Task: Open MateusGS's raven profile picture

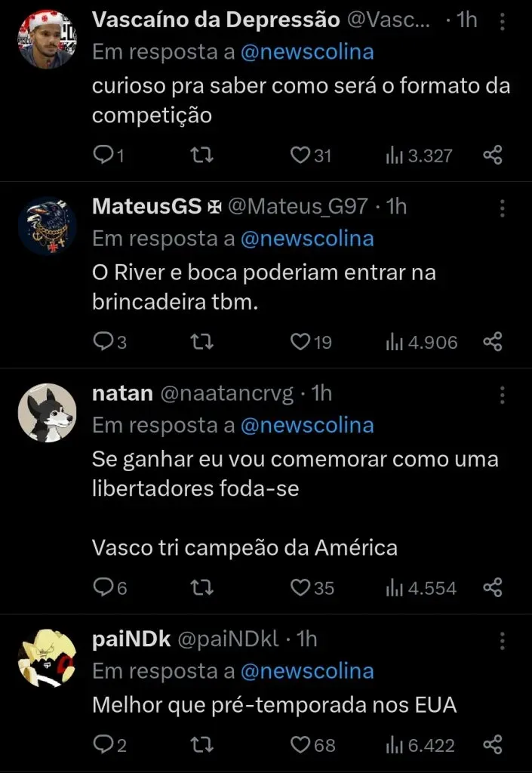Action: click(47, 226)
